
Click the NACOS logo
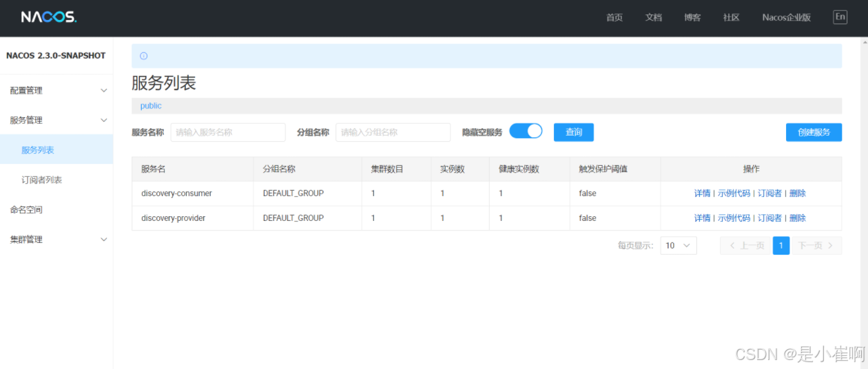click(48, 17)
